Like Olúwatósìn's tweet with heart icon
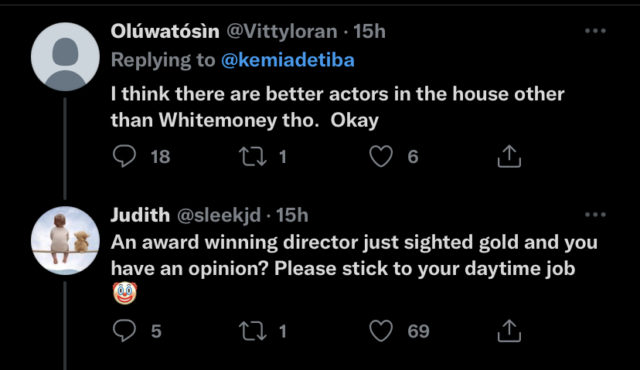Image resolution: width=640 pixels, height=370 pixels. [381, 156]
